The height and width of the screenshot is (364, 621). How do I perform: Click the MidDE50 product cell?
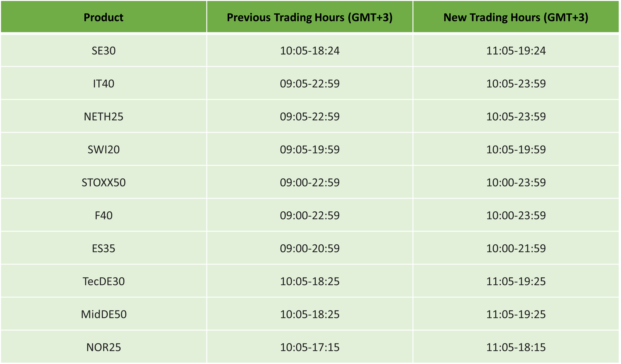pyautogui.click(x=104, y=315)
